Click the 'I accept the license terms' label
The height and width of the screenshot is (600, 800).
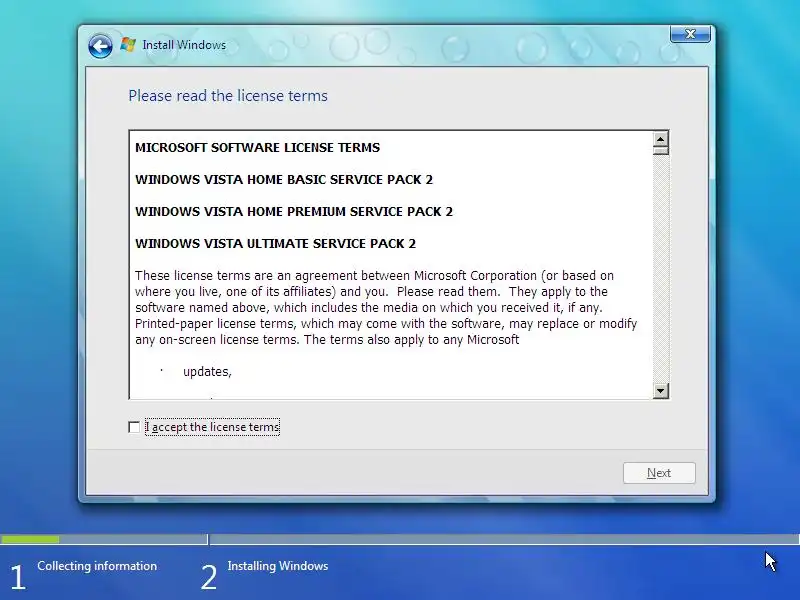point(212,427)
